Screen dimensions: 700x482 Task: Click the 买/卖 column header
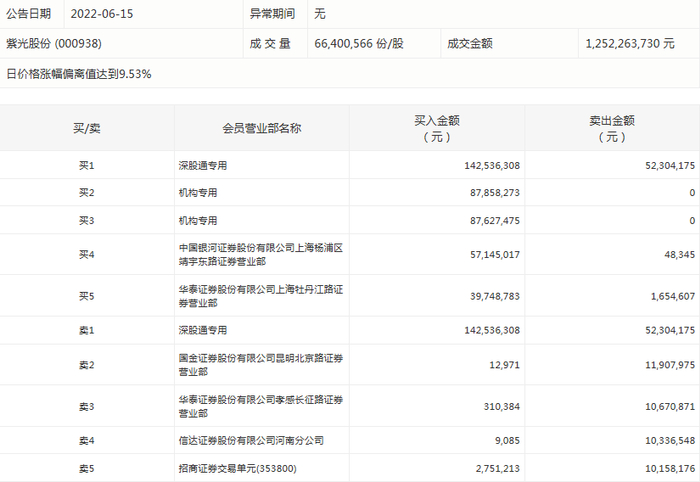click(87, 129)
